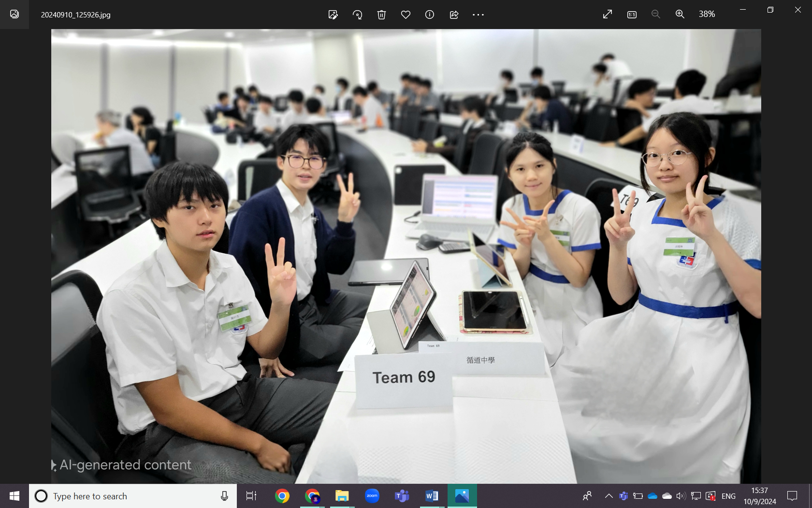This screenshot has height=508, width=812.
Task: Show photo at actual size 1:1
Action: pos(632,15)
